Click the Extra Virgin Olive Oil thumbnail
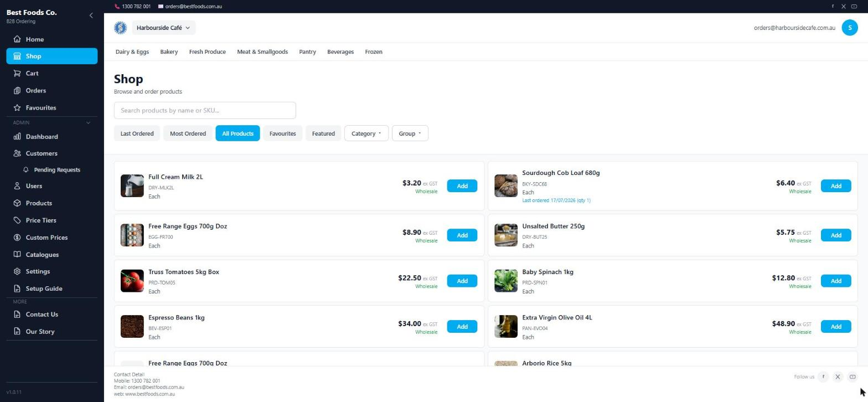The image size is (868, 402). pos(506,327)
